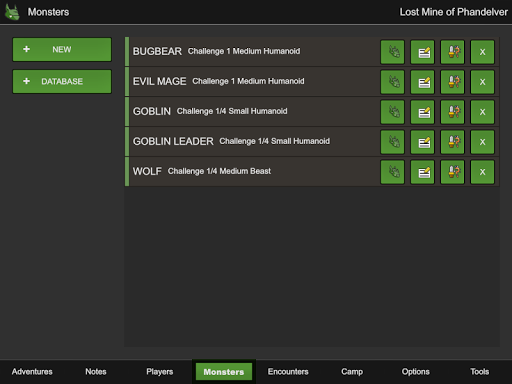512x384 pixels.
Task: Switch to the Encounters tab
Action: (288, 372)
